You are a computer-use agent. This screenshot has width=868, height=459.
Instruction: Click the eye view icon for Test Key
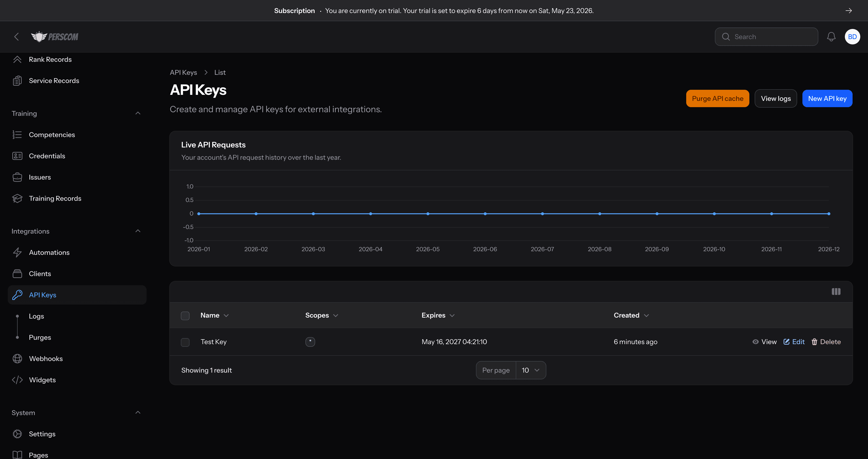coord(755,342)
